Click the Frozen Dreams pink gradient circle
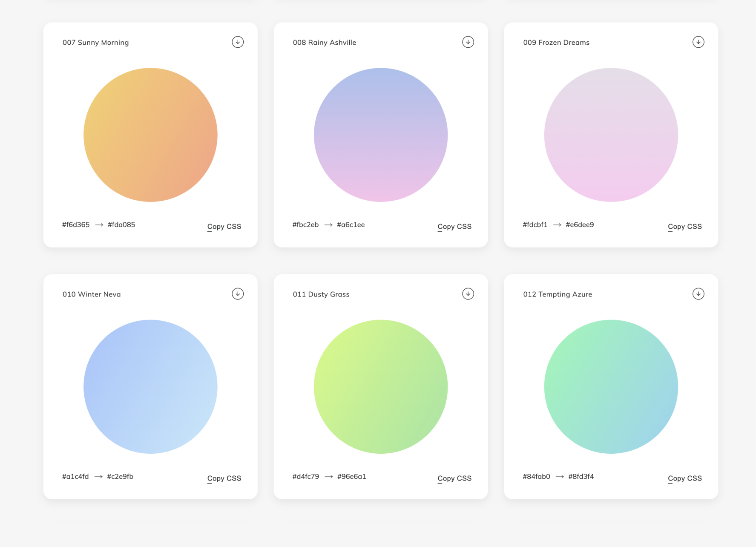The image size is (756, 547). coord(611,135)
